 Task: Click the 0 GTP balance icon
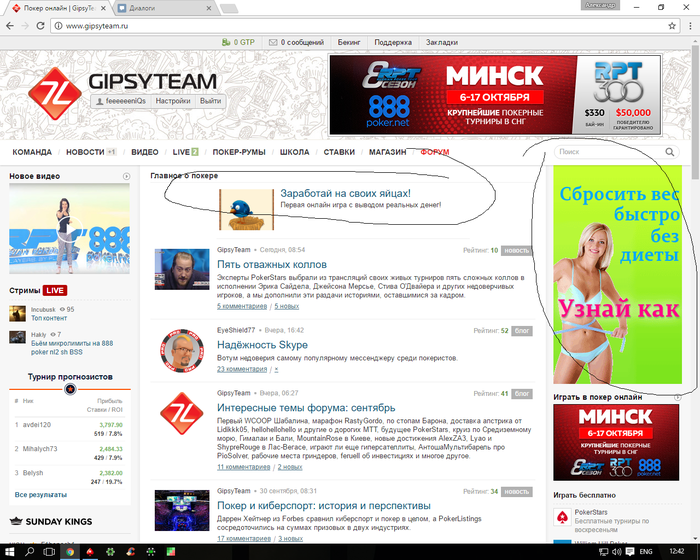click(226, 42)
